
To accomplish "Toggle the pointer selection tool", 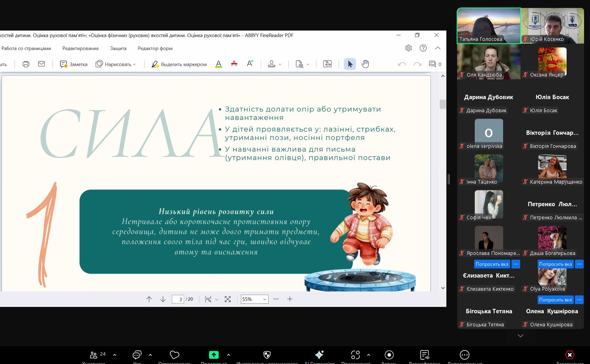I will click(350, 64).
